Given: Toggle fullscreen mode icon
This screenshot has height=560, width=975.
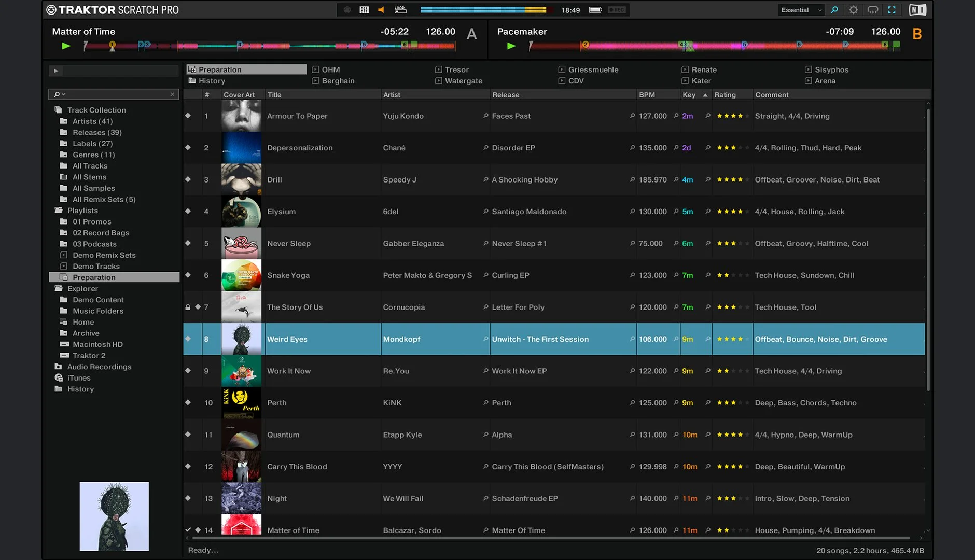Looking at the screenshot, I should (x=892, y=10).
